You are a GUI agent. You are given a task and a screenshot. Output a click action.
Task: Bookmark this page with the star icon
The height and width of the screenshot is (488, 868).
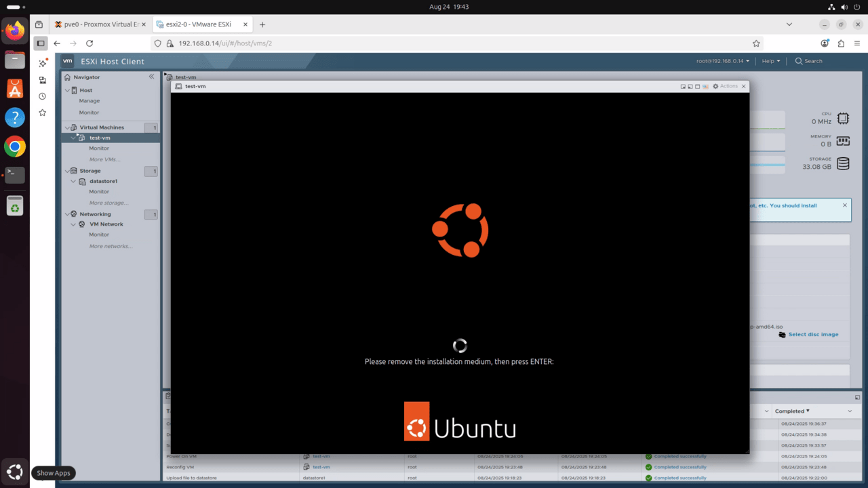coord(756,43)
